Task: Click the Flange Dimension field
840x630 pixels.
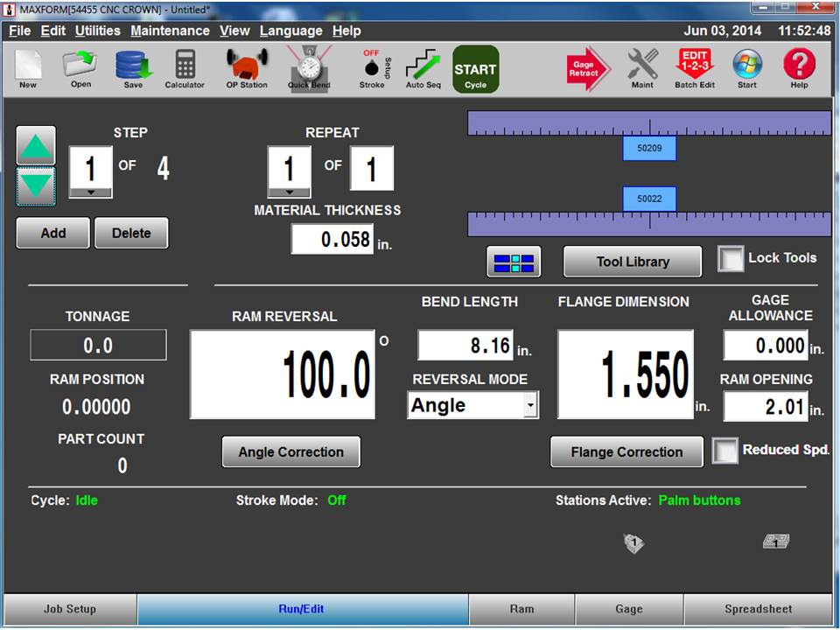Action: tap(626, 374)
